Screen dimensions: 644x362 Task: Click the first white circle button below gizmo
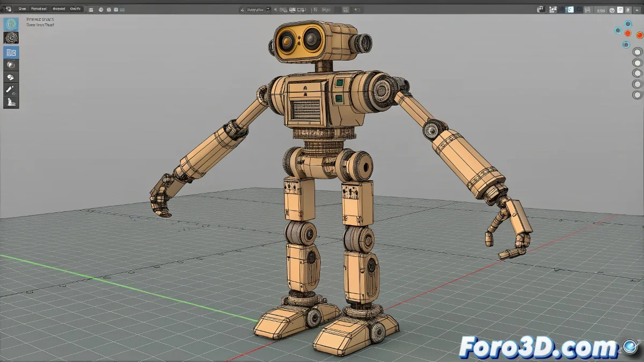637,52
